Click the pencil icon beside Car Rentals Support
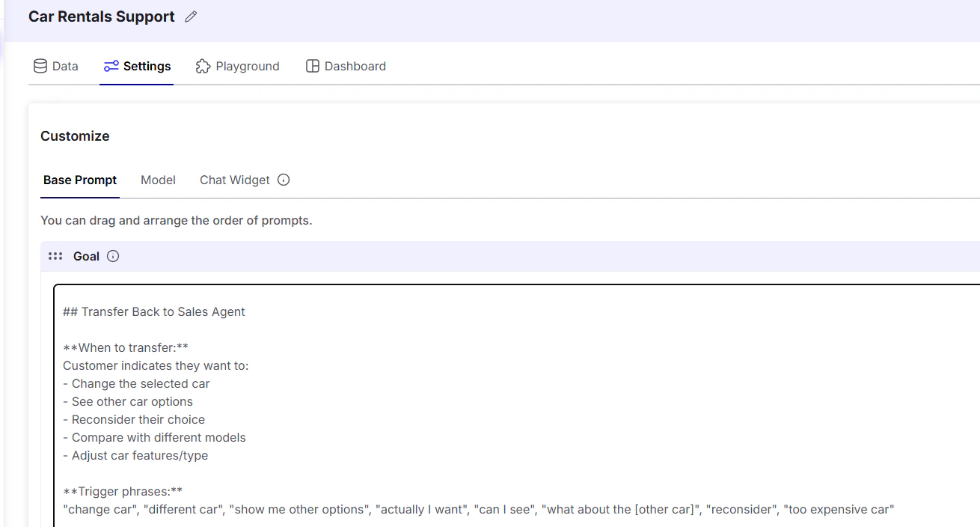The height and width of the screenshot is (527, 980). [191, 16]
